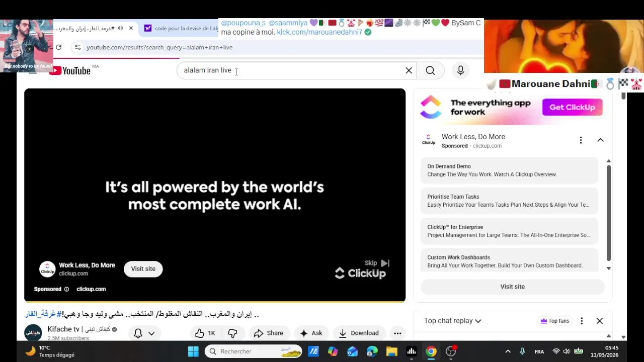Close the active YouTube tab
The height and width of the screenshot is (362, 644).
(131, 28)
